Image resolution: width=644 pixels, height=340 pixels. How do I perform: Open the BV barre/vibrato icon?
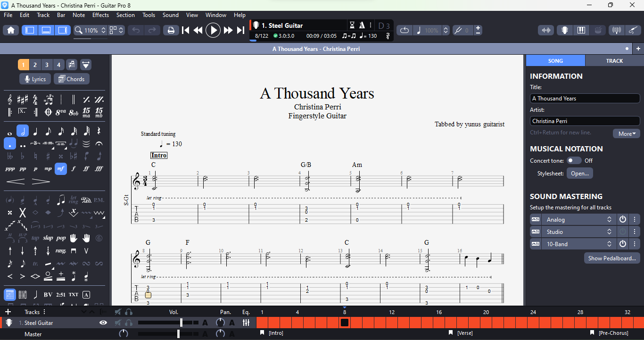point(48,295)
